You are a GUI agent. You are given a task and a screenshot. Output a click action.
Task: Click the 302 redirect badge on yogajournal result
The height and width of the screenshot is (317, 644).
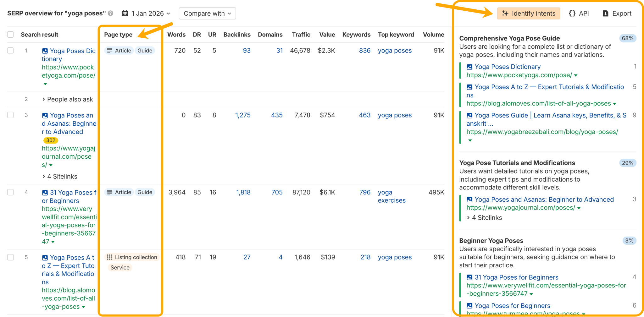coord(51,140)
